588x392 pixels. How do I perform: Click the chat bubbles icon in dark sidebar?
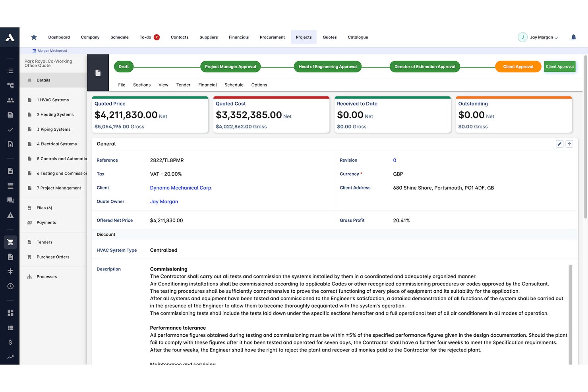click(10, 201)
